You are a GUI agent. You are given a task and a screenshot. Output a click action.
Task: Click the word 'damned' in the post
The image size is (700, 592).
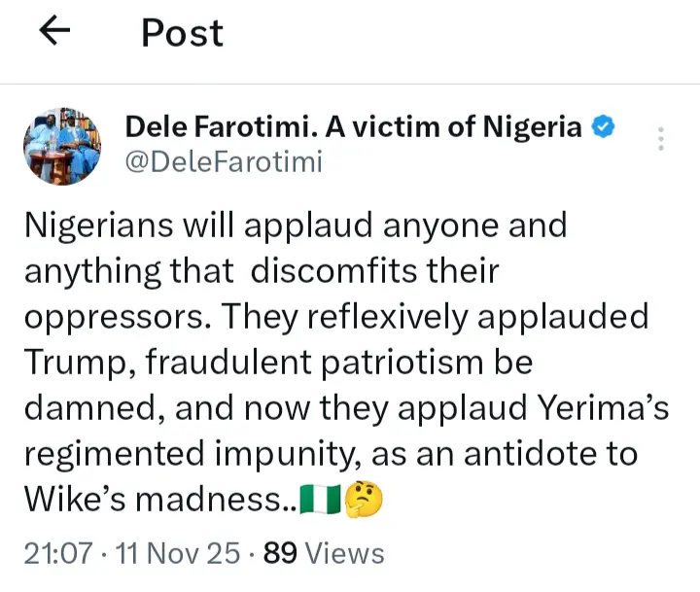pyautogui.click(x=88, y=409)
